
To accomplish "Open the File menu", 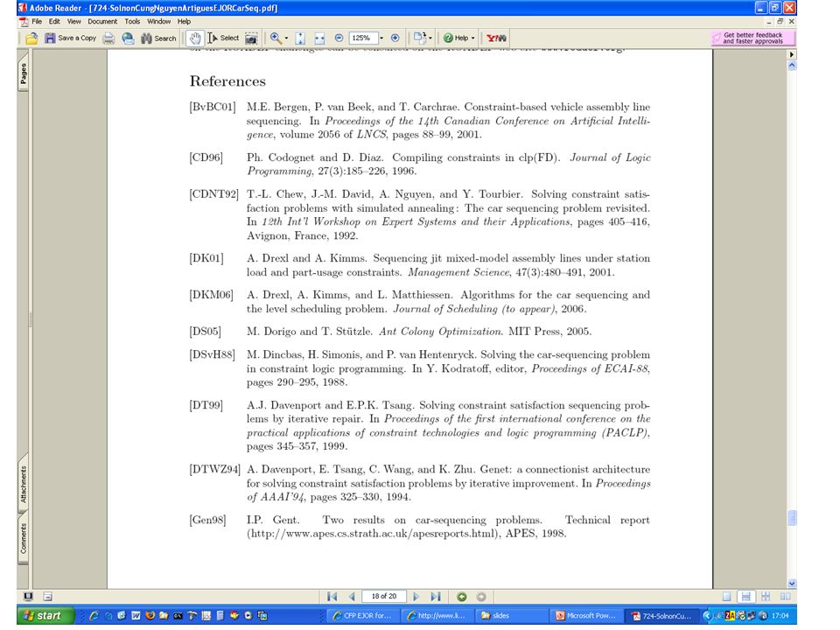I will coord(37,21).
